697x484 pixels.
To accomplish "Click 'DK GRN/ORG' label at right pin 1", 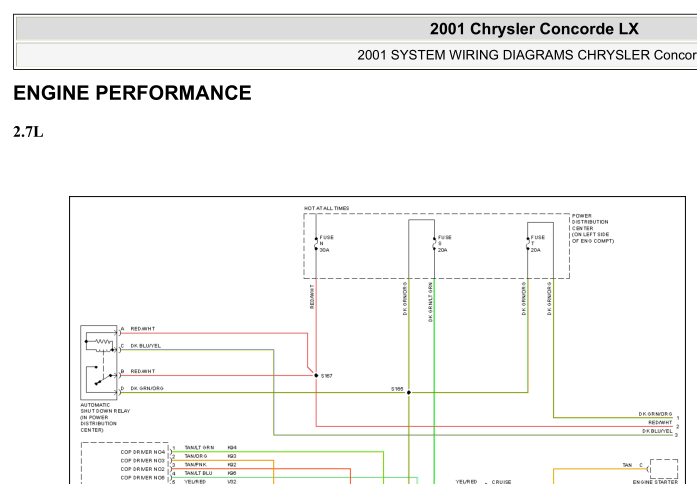I will [x=655, y=414].
